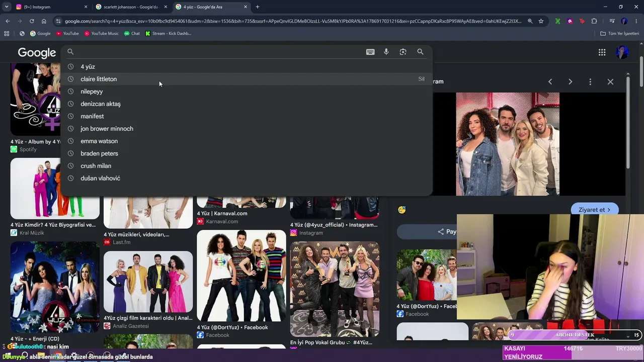Select the '4 yüz' search suggestion
The width and height of the screenshot is (644, 362).
click(247, 67)
